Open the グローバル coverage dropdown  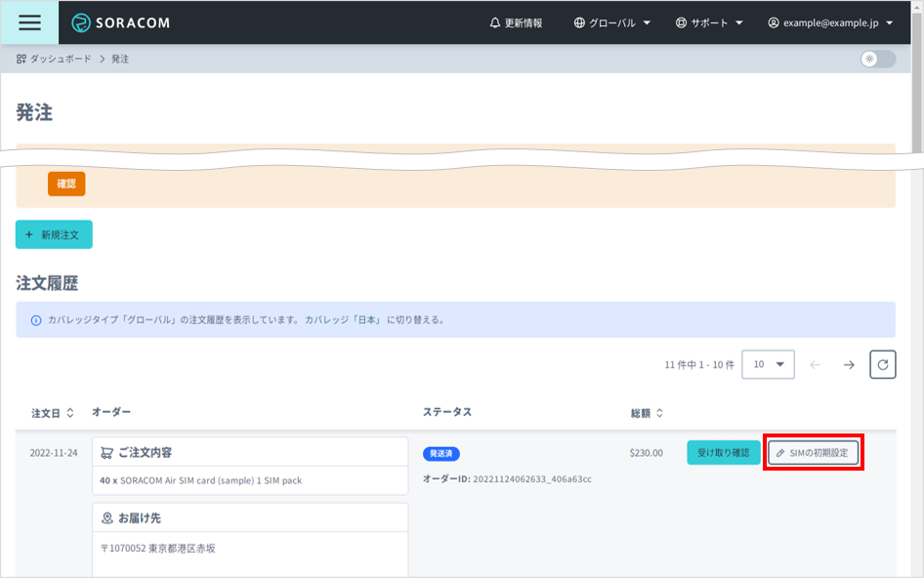click(x=612, y=23)
